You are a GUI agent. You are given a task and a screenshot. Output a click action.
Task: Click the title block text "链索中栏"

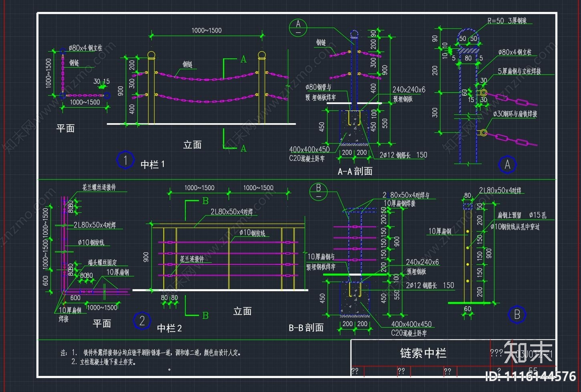pyautogui.click(x=423, y=353)
